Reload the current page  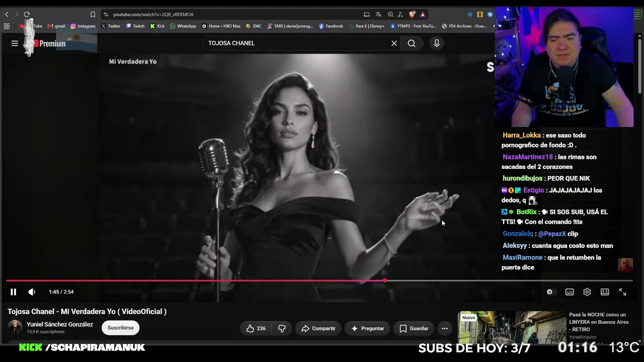tap(27, 15)
